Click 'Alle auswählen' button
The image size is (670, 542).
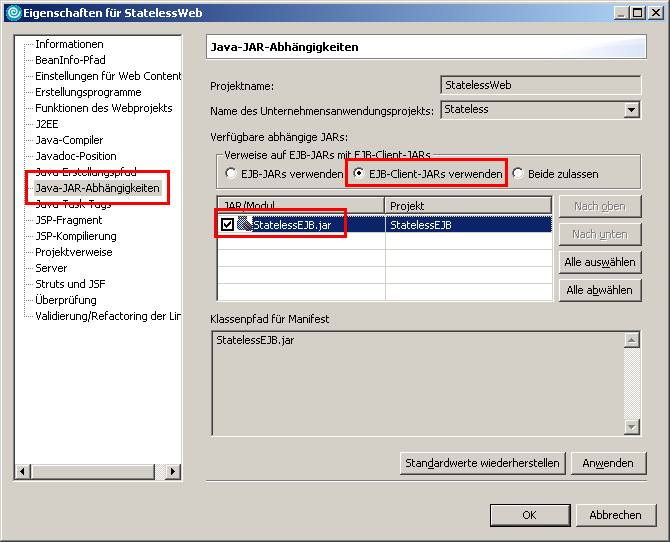pos(600,262)
